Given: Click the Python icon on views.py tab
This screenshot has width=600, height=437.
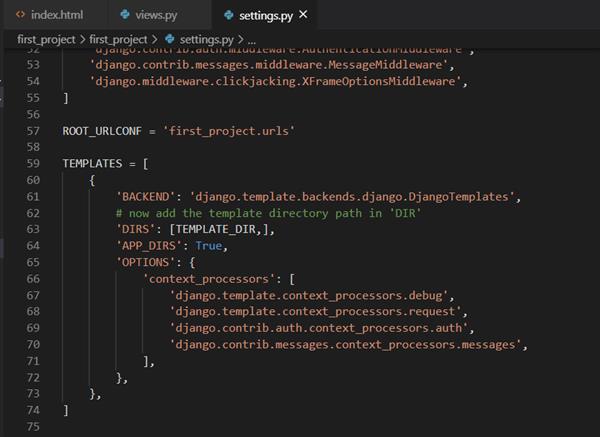Looking at the screenshot, I should pos(124,15).
